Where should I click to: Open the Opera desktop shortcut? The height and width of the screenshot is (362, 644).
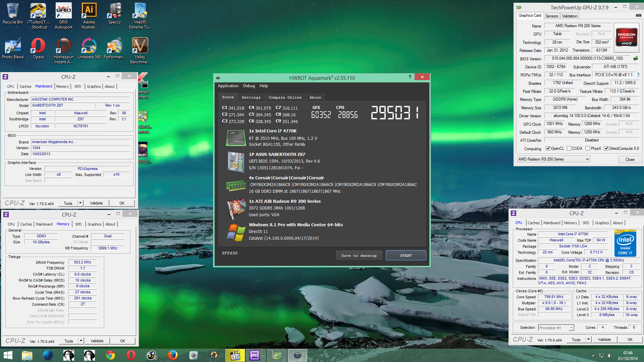click(38, 49)
